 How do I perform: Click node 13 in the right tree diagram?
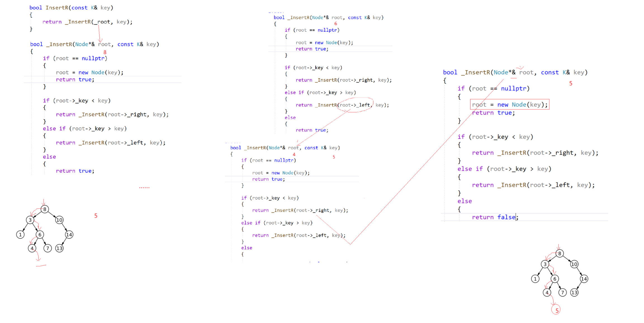[x=574, y=292]
